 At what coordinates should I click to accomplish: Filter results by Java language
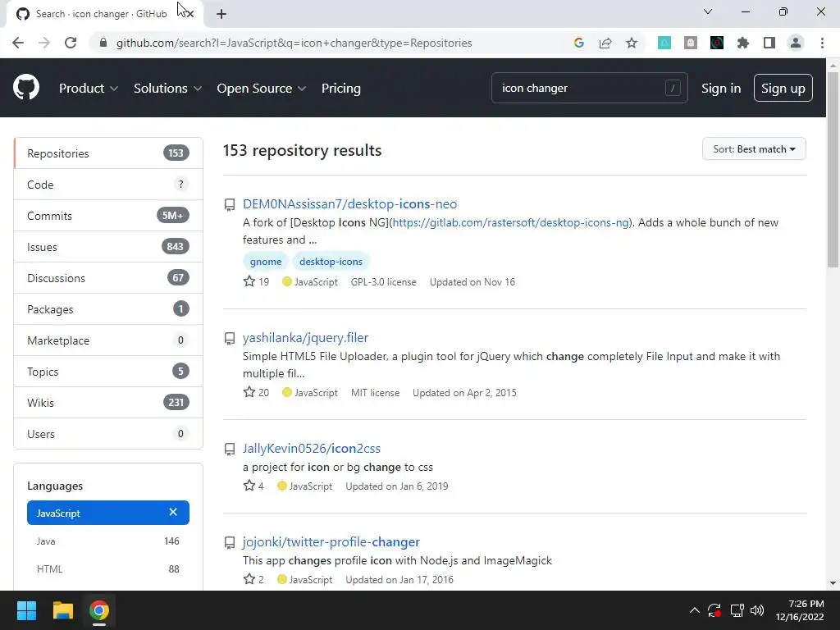pyautogui.click(x=108, y=541)
